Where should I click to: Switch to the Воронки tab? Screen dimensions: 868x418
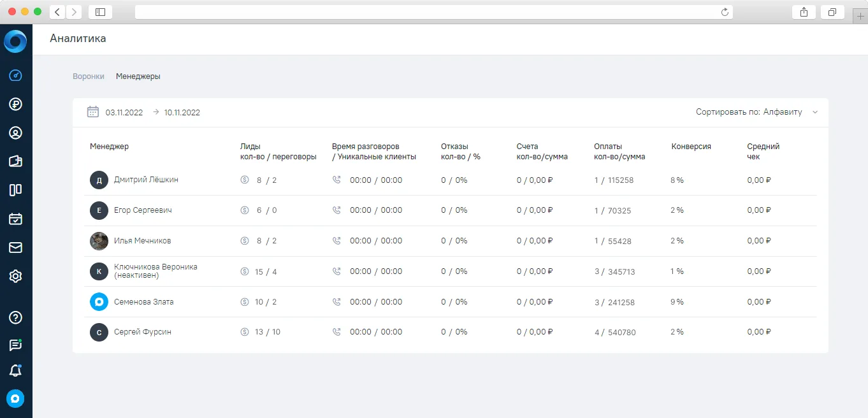tap(89, 76)
